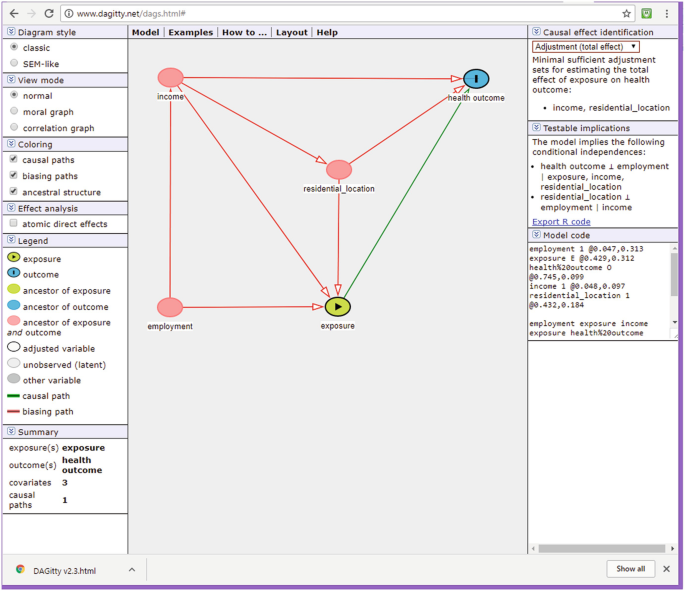Reload the page in browser

[50, 14]
